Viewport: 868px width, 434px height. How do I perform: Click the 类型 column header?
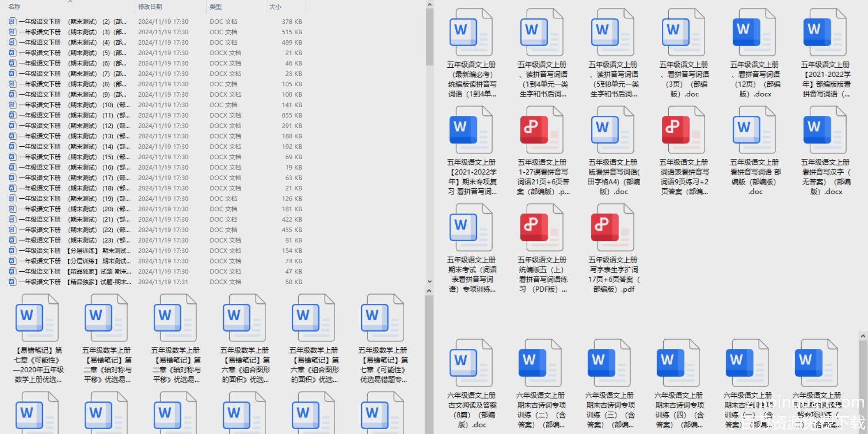tap(216, 7)
